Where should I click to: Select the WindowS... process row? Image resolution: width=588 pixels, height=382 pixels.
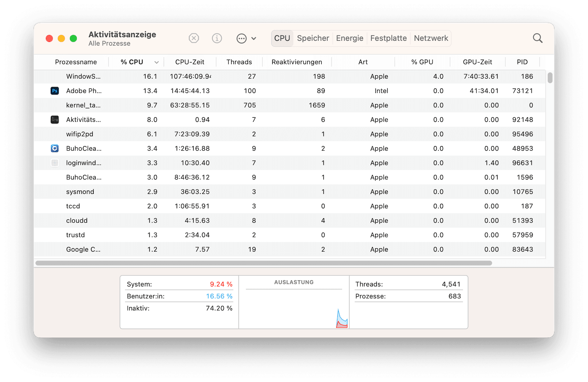pyautogui.click(x=290, y=76)
